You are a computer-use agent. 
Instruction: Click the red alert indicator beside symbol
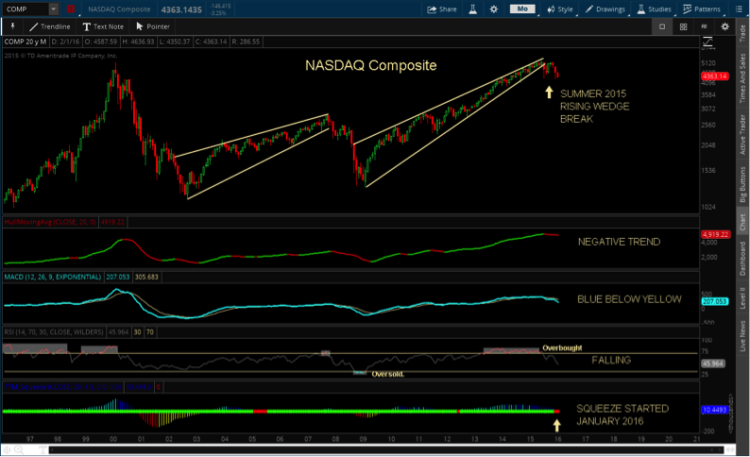pos(71,9)
